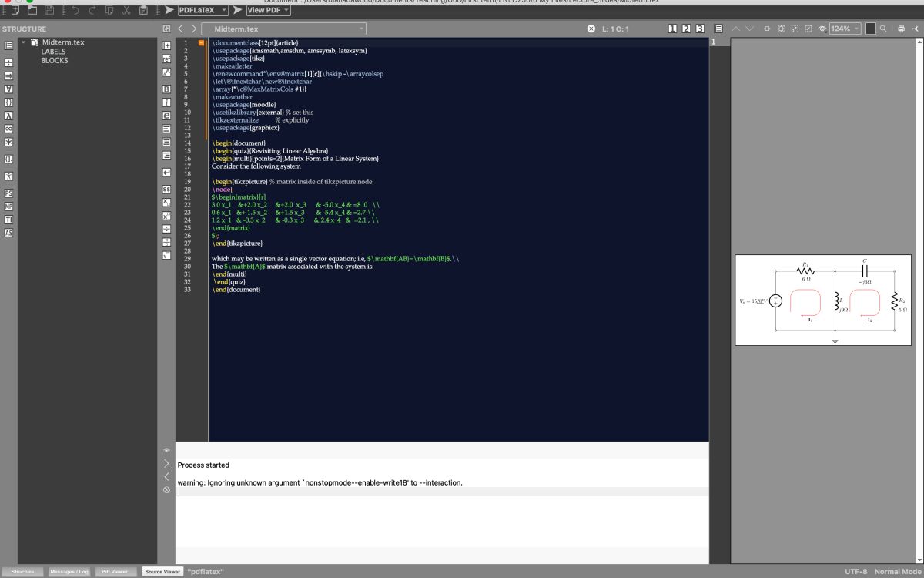Open the delimiters panel (braces icon)
Screen dimensions: 924x578
(x=8, y=102)
